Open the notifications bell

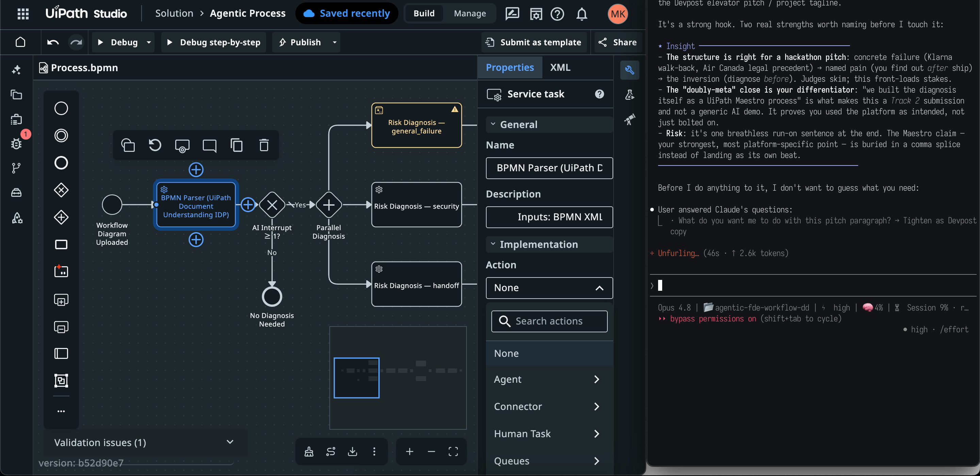[x=582, y=14]
